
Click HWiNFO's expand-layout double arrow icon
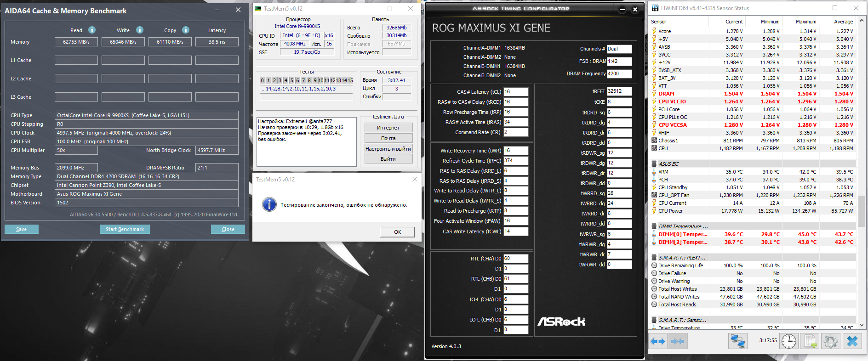(658, 341)
